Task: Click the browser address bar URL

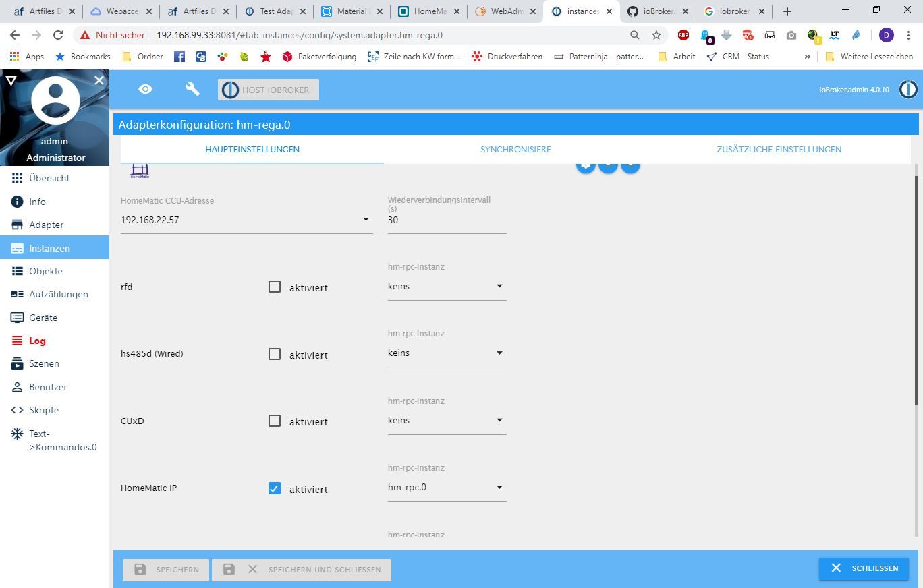Action: click(x=300, y=35)
